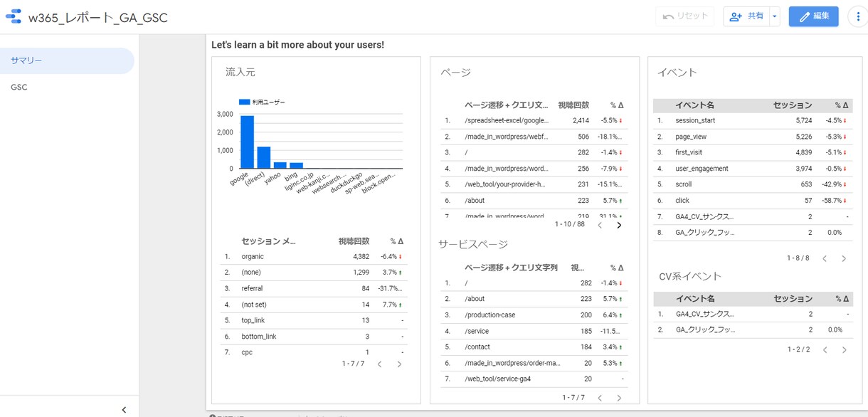Image resolution: width=868 pixels, height=417 pixels.
Task: Select the session_start event row
Action: pos(753,121)
